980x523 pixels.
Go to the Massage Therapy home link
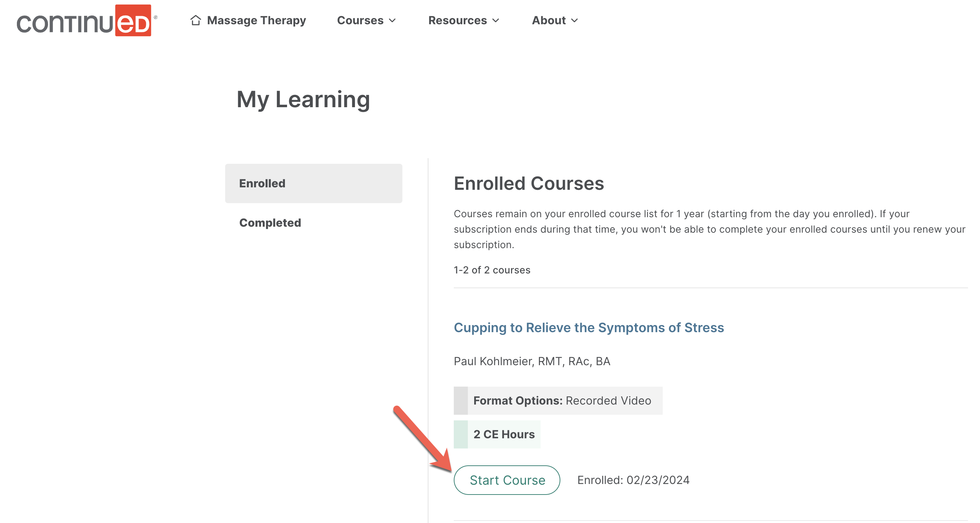pyautogui.click(x=256, y=20)
